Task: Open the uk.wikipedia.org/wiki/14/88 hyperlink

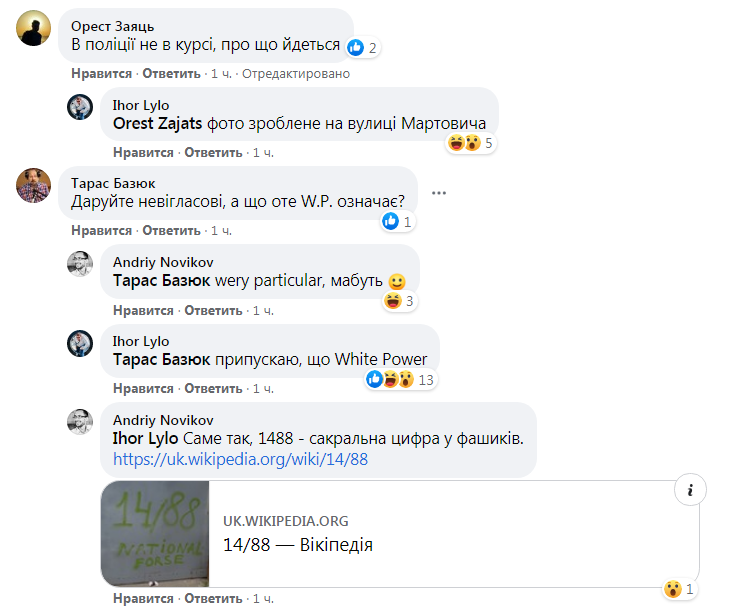Action: coord(240,459)
